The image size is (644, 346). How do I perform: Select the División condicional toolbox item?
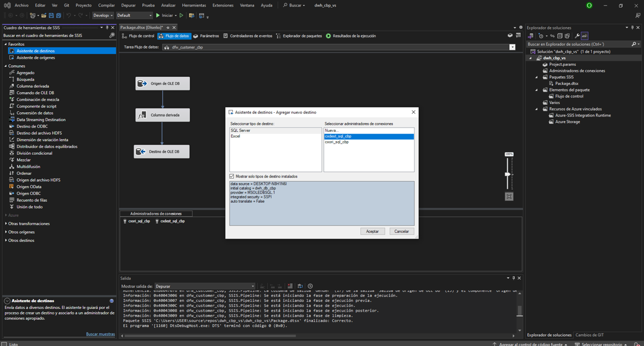(34, 153)
